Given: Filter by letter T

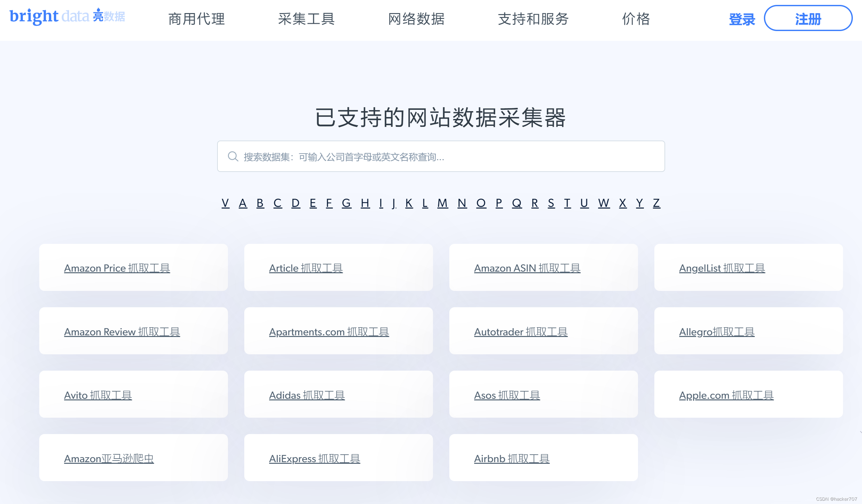Looking at the screenshot, I should (x=567, y=203).
